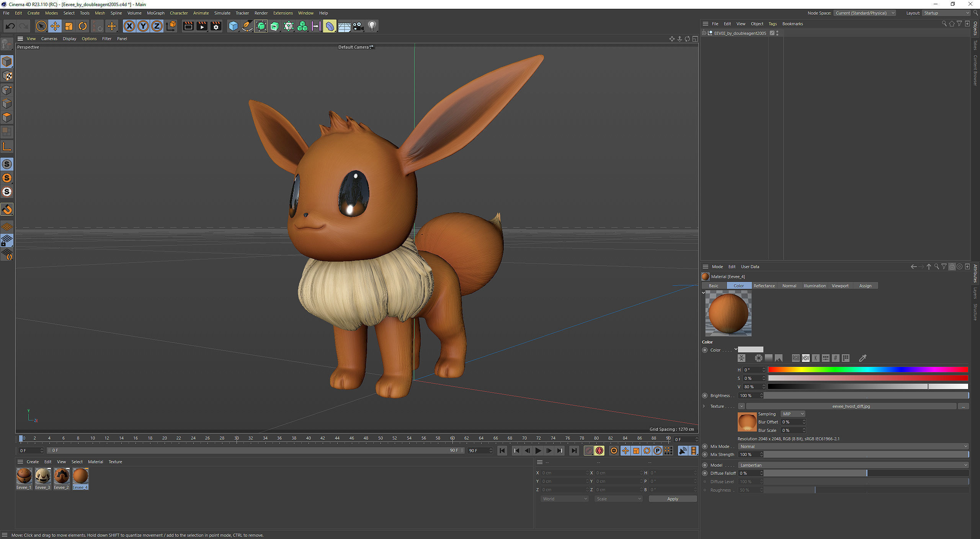
Task: Open the Object Manager Tags menu
Action: (773, 24)
